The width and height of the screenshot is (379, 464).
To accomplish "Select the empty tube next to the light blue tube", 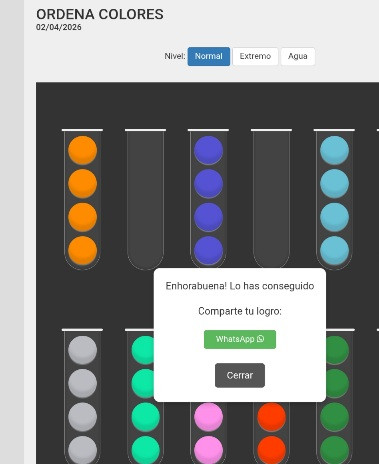I will (x=271, y=199).
